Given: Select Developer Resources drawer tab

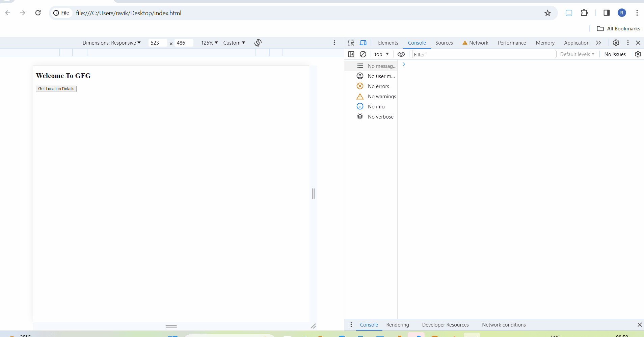Looking at the screenshot, I should click(x=445, y=325).
